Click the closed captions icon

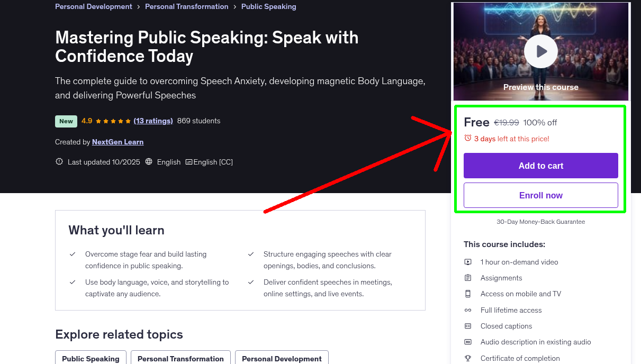click(x=468, y=326)
